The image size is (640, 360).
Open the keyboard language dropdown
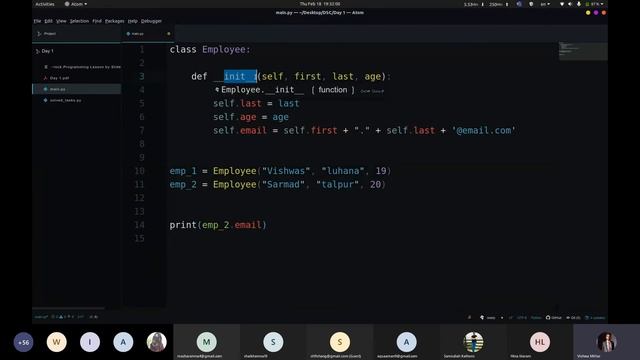coord(545,4)
